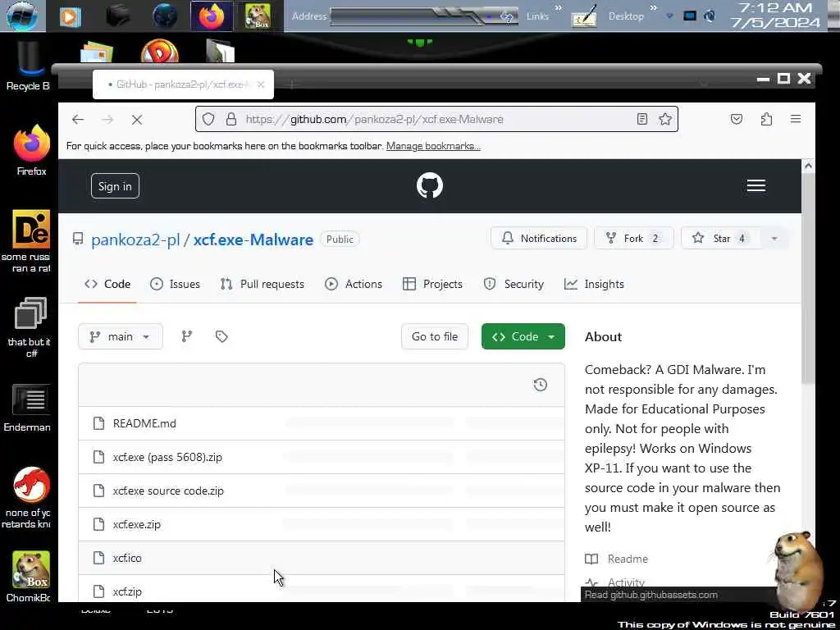This screenshot has width=840, height=630.
Task: Click the Sign in button
Action: 115,186
